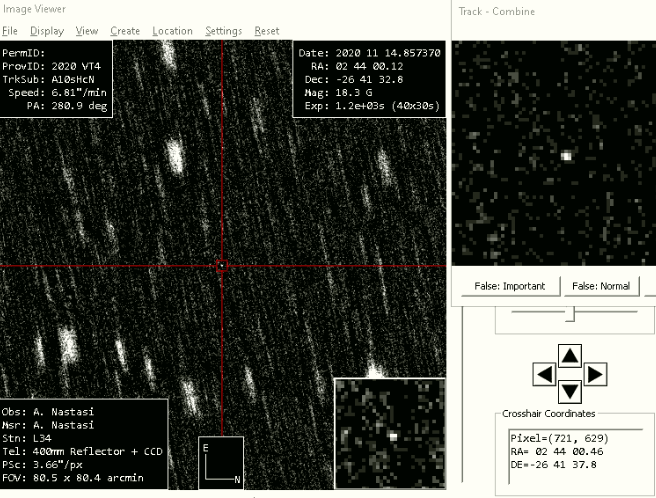Click the right arrow crosshair nudge button
Screen dimensions: 656x498
[594, 374]
